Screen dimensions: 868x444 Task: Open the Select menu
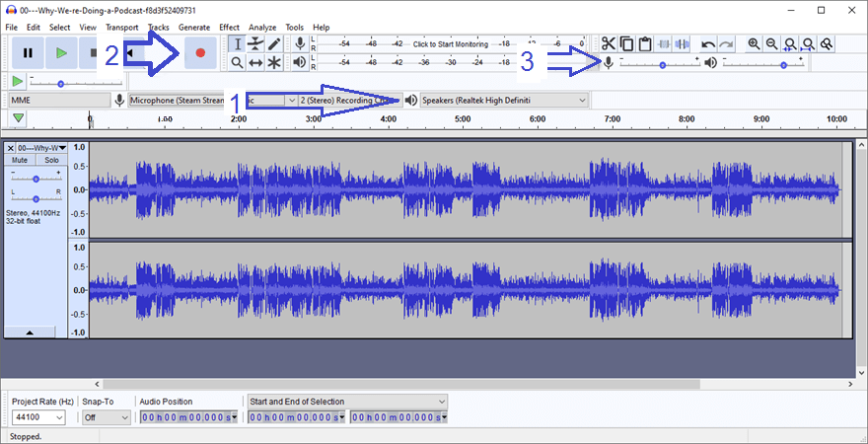[x=60, y=27]
